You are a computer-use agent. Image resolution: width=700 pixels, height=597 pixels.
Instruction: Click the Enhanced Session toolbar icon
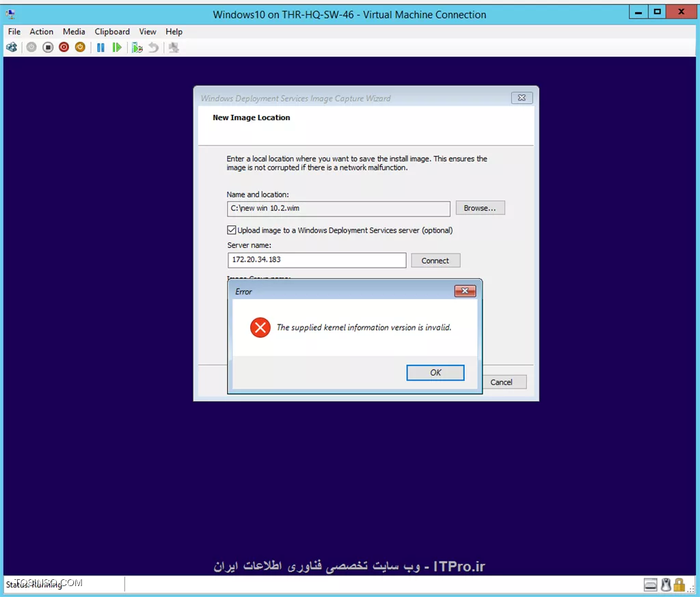click(x=174, y=47)
